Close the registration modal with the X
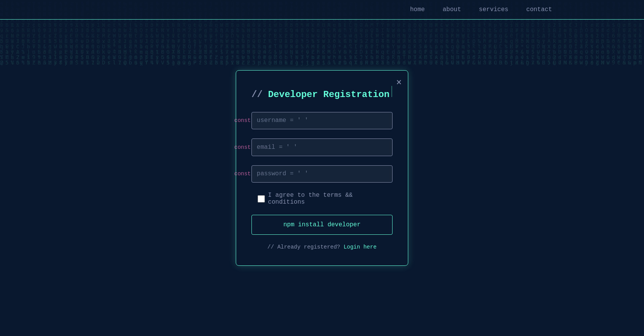This screenshot has width=644, height=336. (x=399, y=82)
